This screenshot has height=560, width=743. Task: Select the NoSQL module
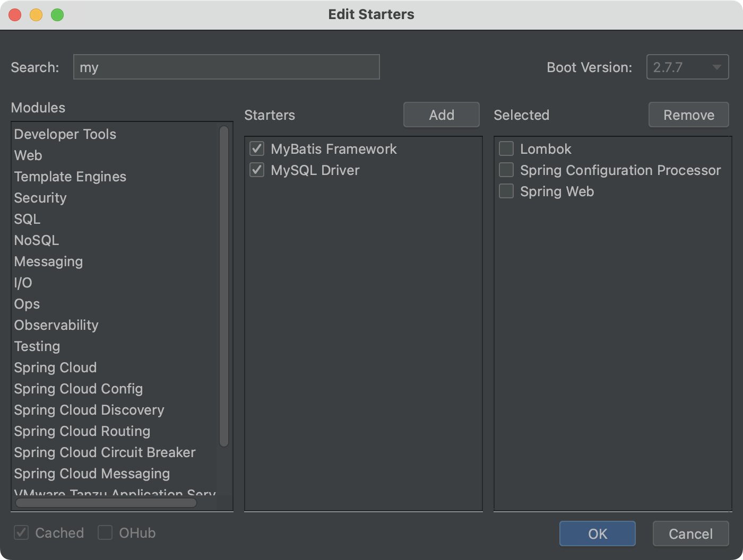36,240
